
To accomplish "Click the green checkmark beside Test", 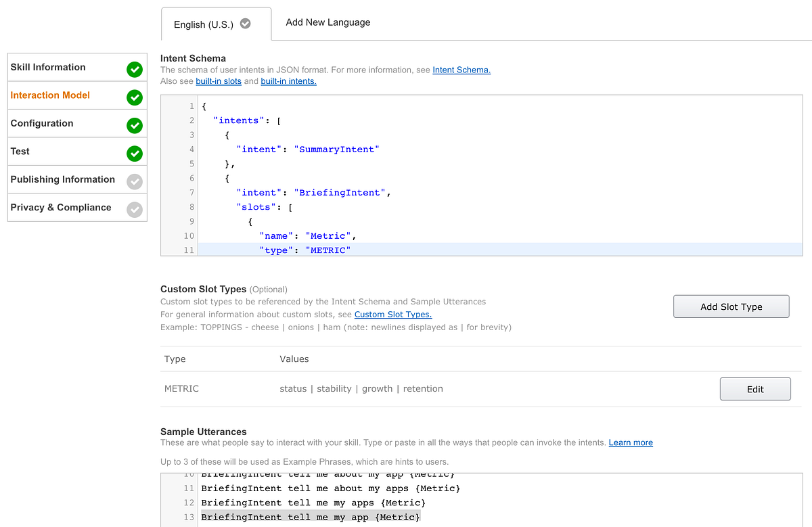I will [134, 154].
